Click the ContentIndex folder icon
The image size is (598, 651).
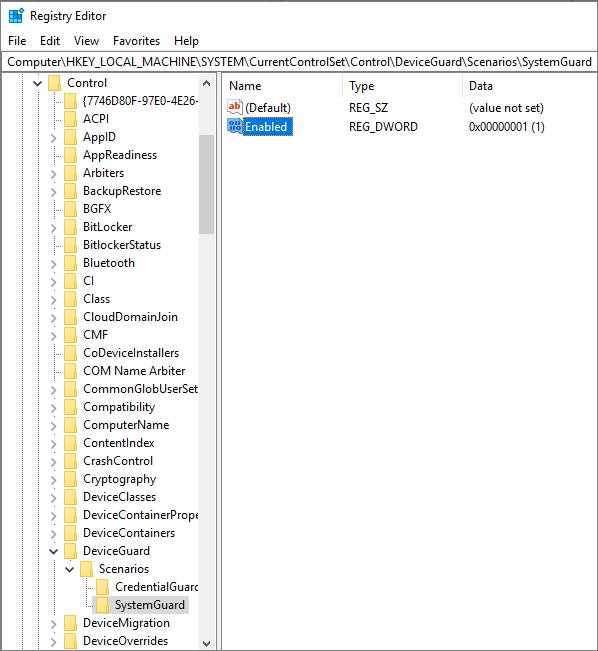coord(70,443)
